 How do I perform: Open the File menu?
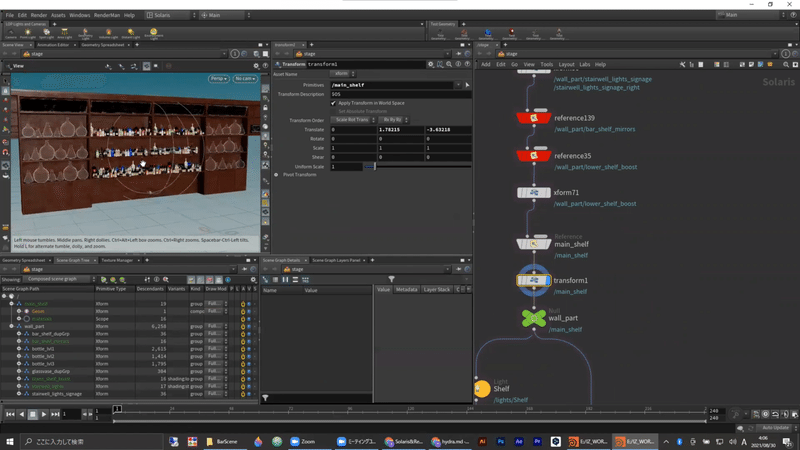10,15
